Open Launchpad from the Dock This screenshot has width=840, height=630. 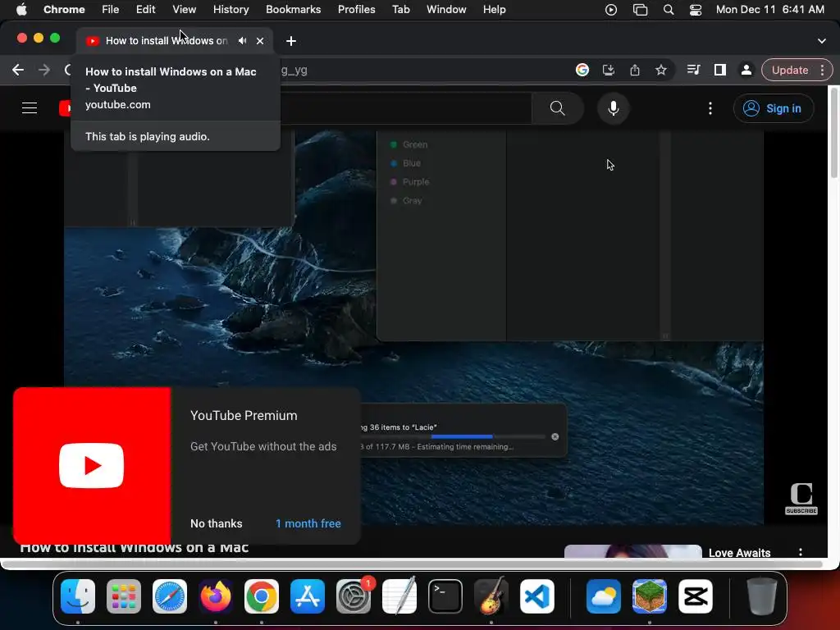coord(124,596)
